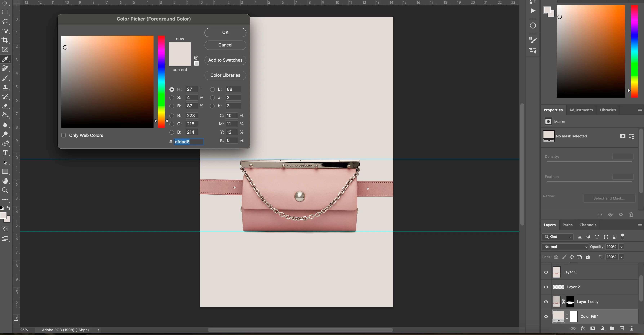Select the S saturation radio button
The width and height of the screenshot is (644, 335).
[x=172, y=98]
